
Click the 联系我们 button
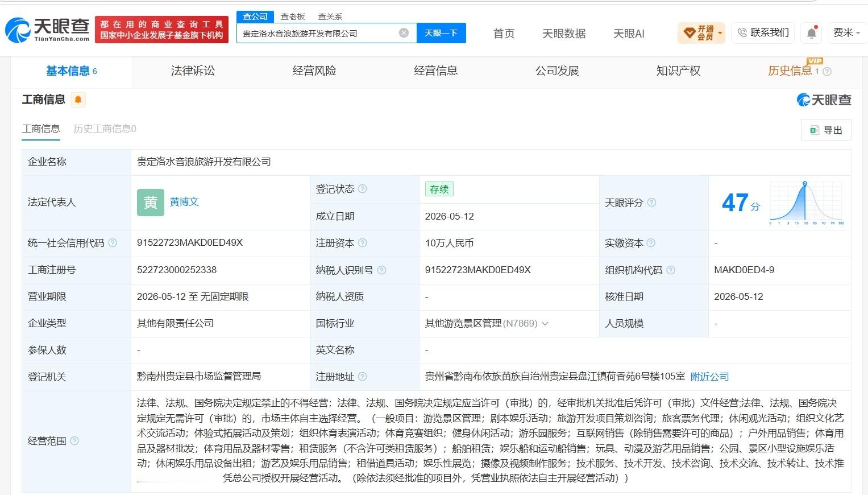[763, 33]
